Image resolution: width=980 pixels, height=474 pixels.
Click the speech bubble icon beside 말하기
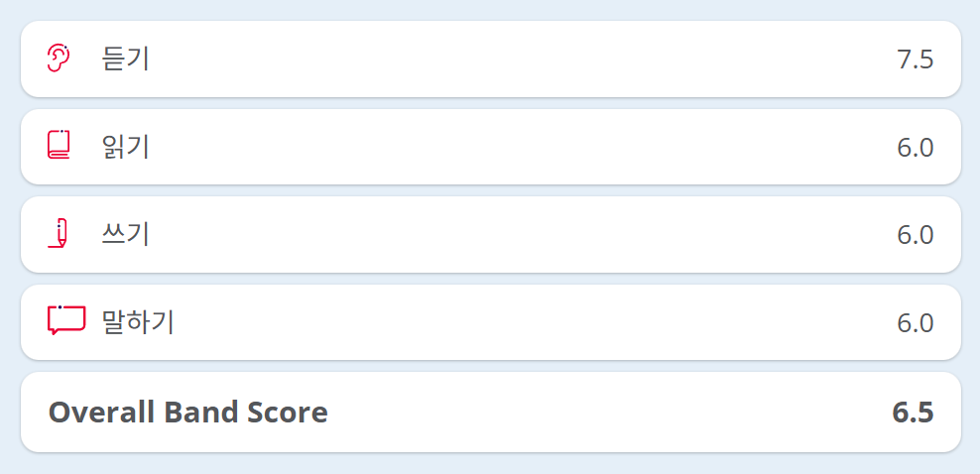point(65,320)
